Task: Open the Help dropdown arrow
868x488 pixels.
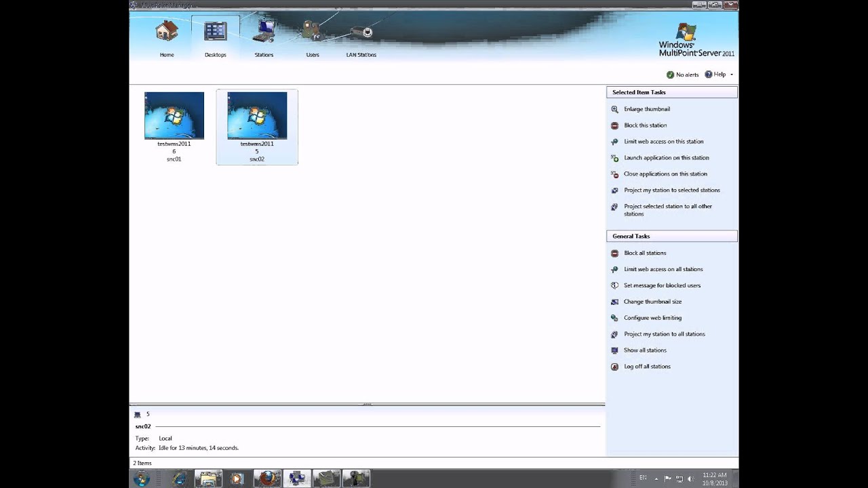Action: pos(732,75)
